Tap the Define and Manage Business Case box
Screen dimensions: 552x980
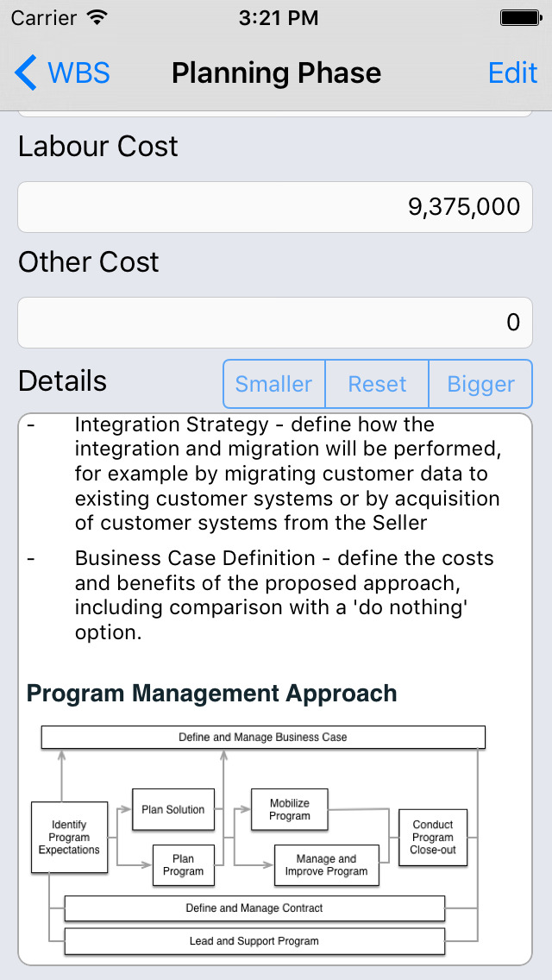(x=263, y=737)
